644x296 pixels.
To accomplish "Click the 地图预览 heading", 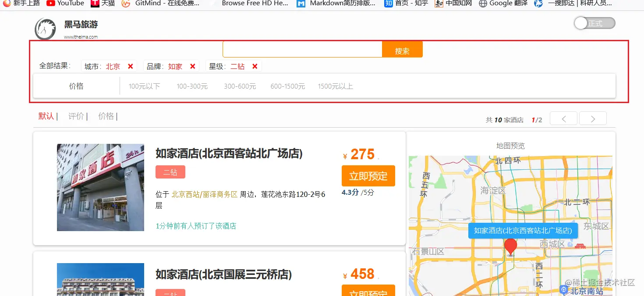I will click(510, 146).
